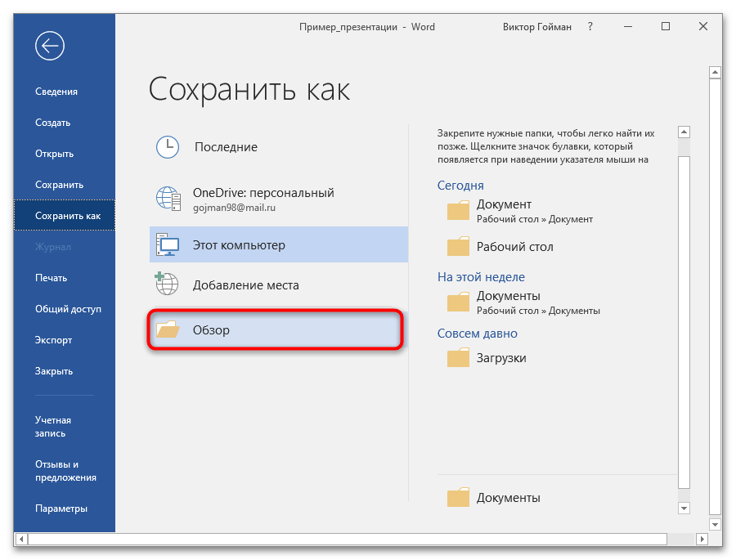Viewport: 736px width, 560px height.
Task: Maximize the Word window
Action: 665,26
